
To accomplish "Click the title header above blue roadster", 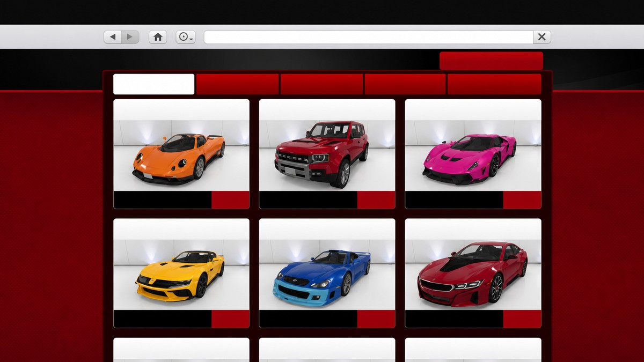I will (327, 229).
